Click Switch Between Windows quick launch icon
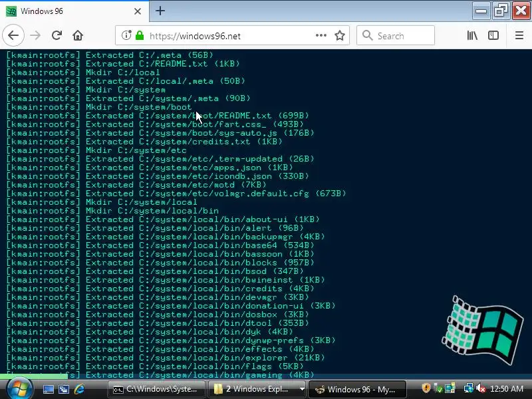 click(x=64, y=389)
